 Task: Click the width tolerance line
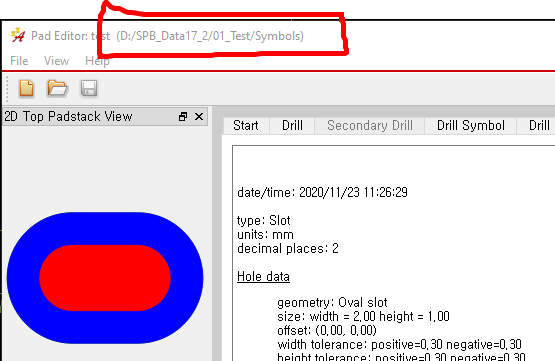click(x=400, y=344)
